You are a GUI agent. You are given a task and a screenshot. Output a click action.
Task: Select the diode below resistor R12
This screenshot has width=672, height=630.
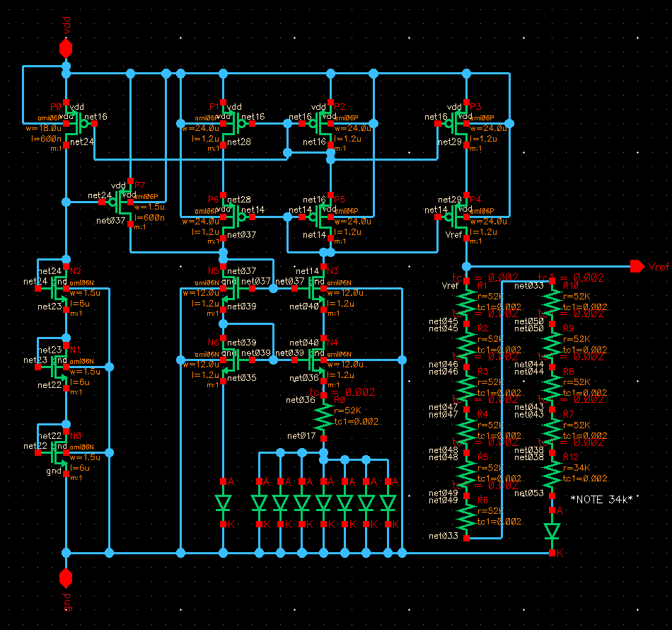pyautogui.click(x=552, y=531)
